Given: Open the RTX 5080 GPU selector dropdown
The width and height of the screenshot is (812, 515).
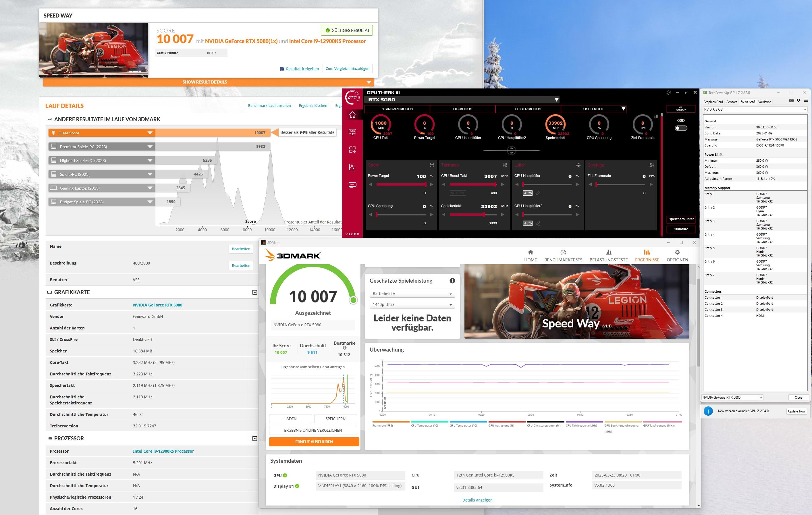Looking at the screenshot, I should 556,100.
